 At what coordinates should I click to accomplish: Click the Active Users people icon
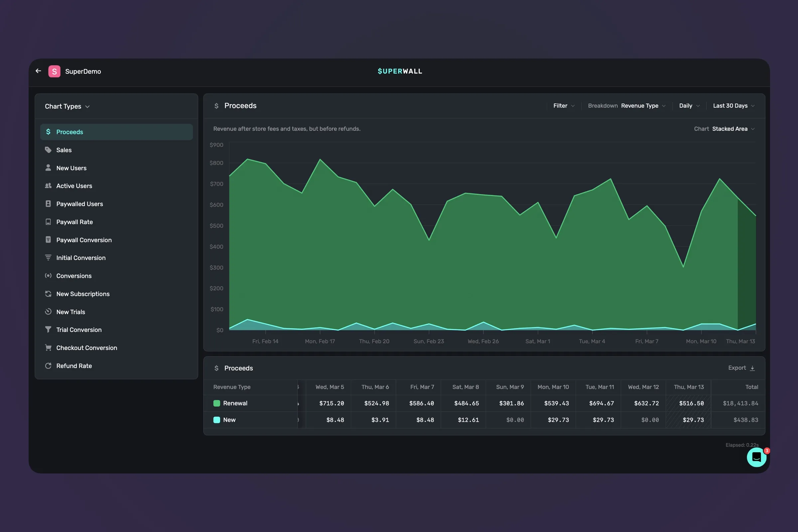[x=48, y=186]
